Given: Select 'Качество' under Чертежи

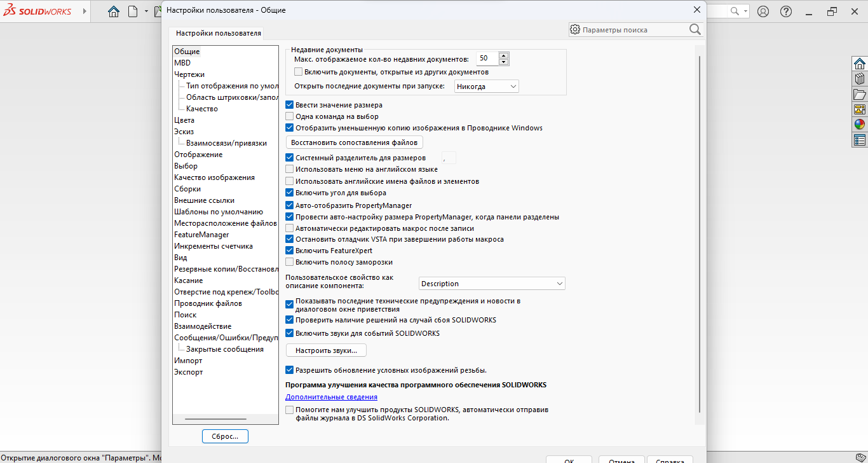Looking at the screenshot, I should click(x=202, y=109).
